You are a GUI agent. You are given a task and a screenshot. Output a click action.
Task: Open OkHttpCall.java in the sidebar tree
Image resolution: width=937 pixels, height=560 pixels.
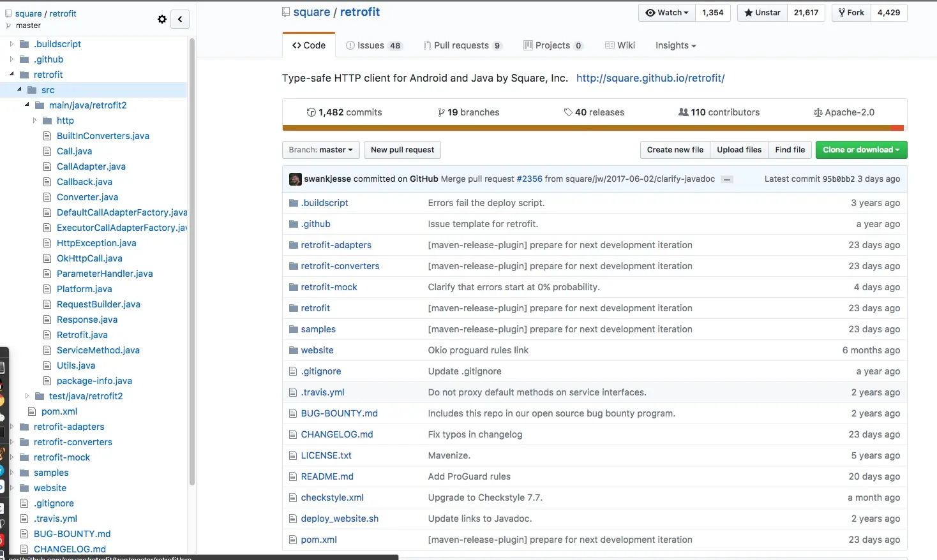(89, 258)
